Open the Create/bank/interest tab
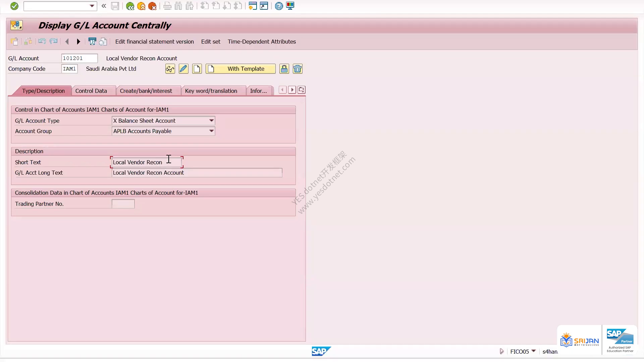644x362 pixels. point(146,91)
